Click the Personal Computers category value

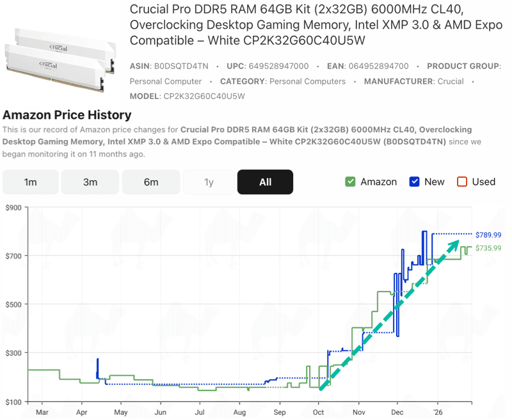tap(307, 81)
